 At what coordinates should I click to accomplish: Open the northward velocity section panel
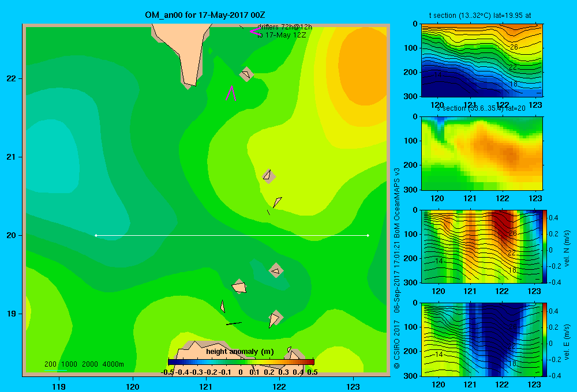tap(482, 246)
